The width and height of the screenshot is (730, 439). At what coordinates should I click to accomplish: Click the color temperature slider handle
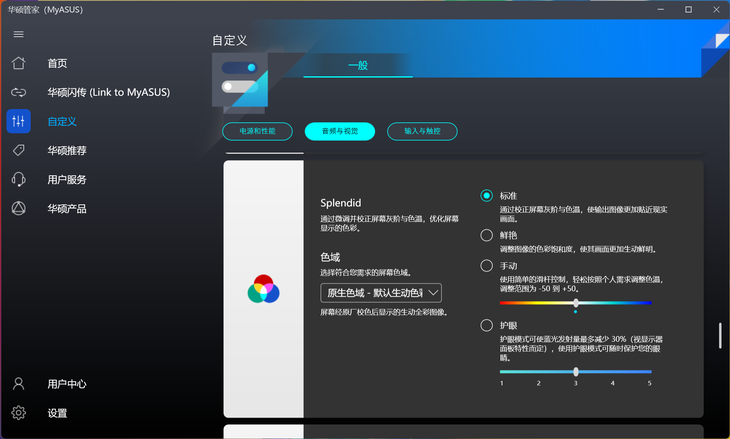point(576,303)
